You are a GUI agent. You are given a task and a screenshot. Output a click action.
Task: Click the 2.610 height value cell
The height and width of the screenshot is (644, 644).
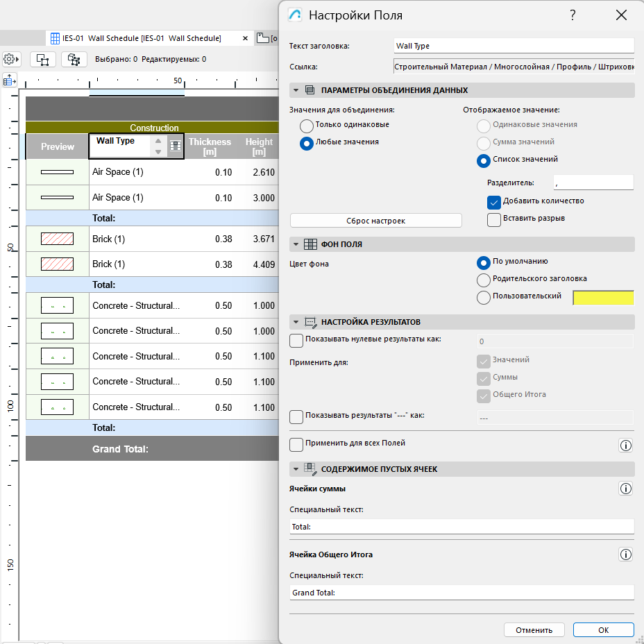[263, 172]
